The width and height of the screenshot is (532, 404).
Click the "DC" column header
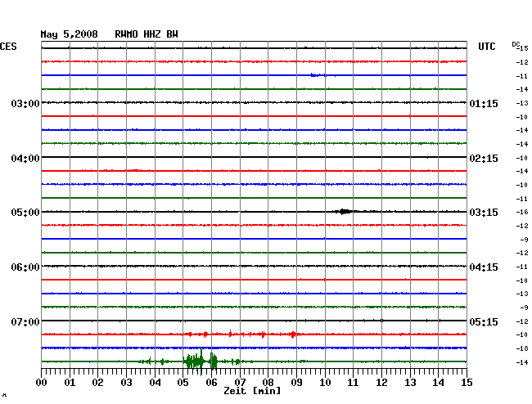516,44
